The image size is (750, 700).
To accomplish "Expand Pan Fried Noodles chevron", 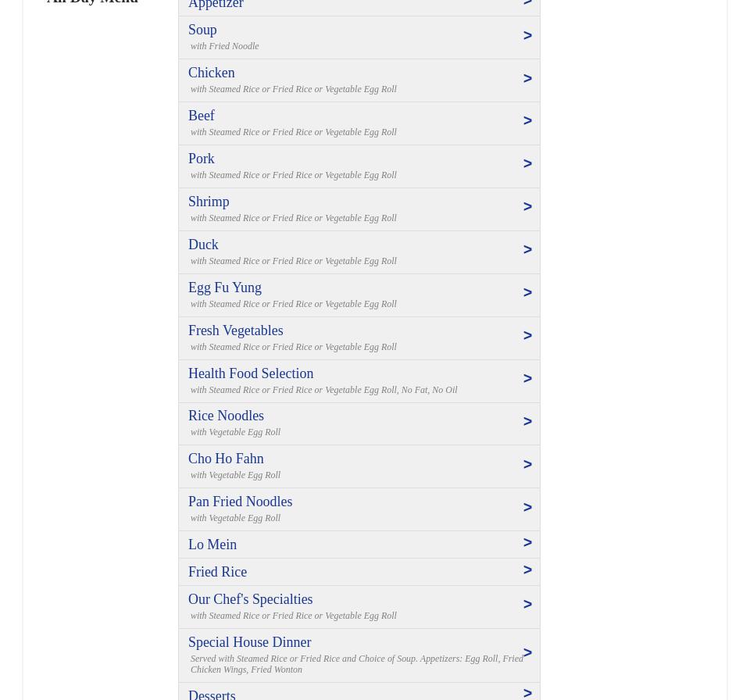I will (x=527, y=508).
